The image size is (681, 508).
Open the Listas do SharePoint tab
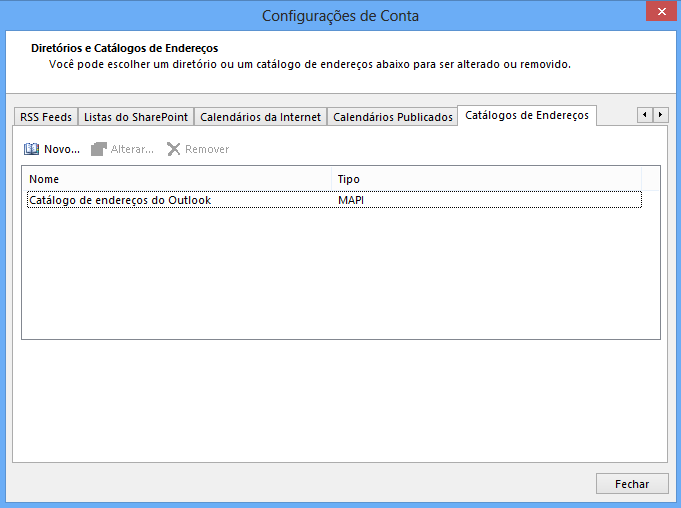coord(135,117)
